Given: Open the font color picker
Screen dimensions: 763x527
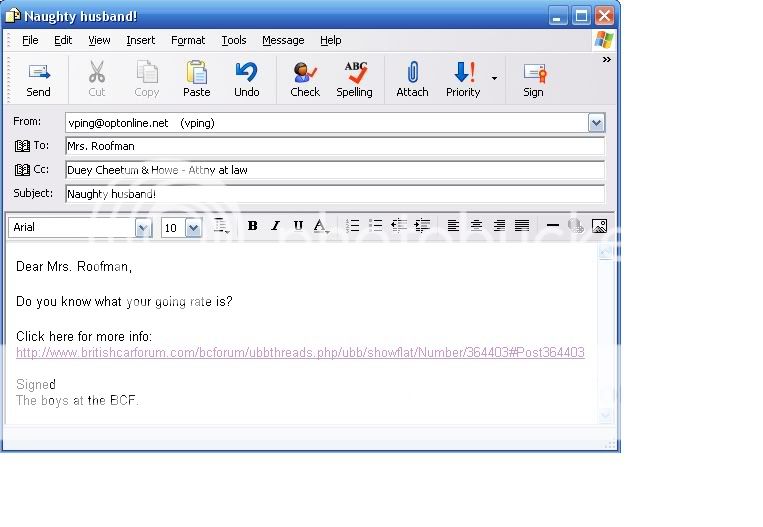Looking at the screenshot, I should (x=320, y=226).
